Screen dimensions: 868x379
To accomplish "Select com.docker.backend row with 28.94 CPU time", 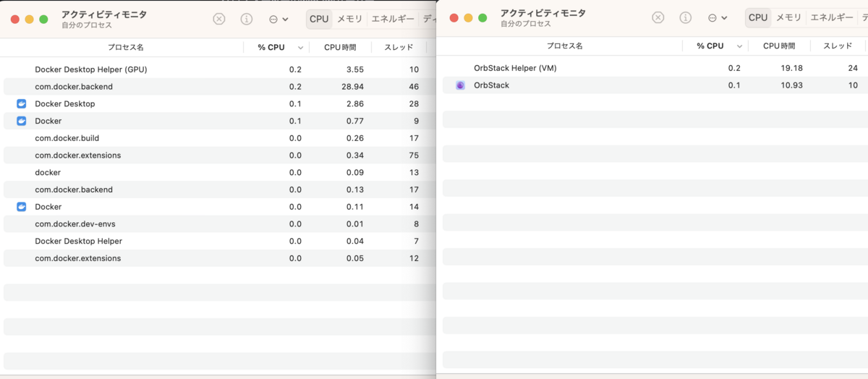I will (x=218, y=87).
